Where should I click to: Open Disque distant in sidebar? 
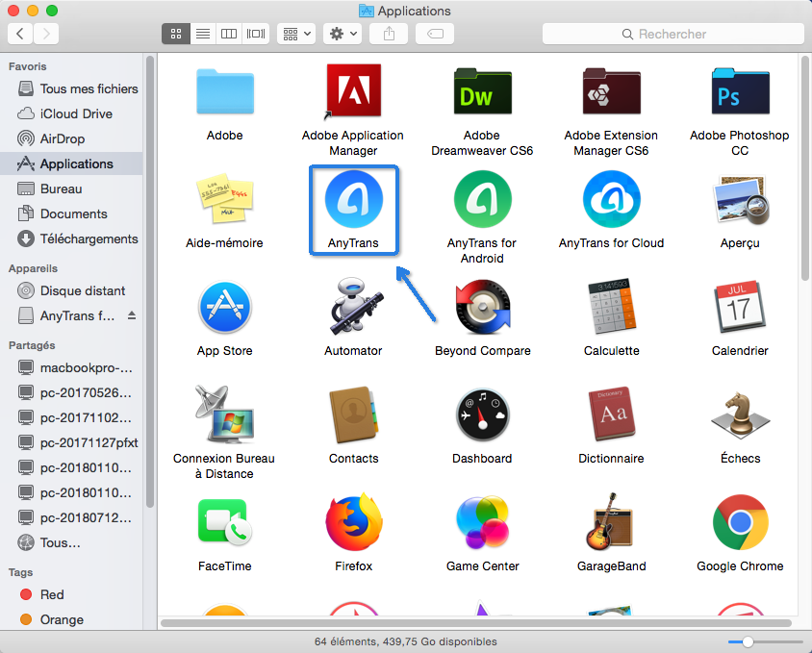click(x=71, y=290)
